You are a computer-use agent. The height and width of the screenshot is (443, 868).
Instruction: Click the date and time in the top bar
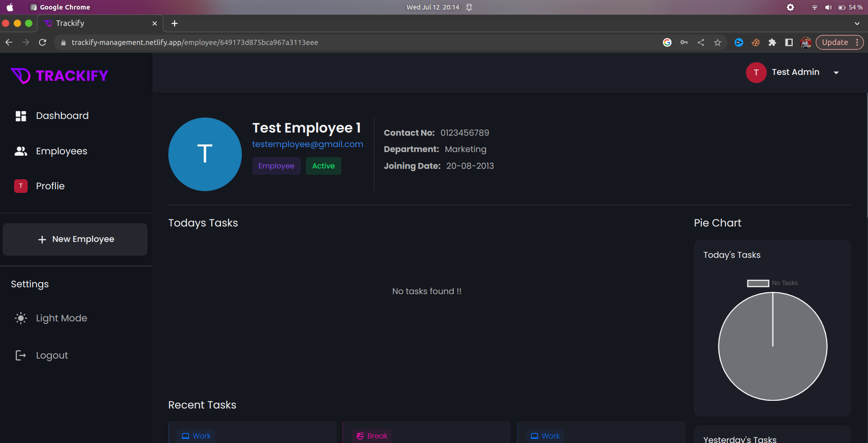point(433,7)
